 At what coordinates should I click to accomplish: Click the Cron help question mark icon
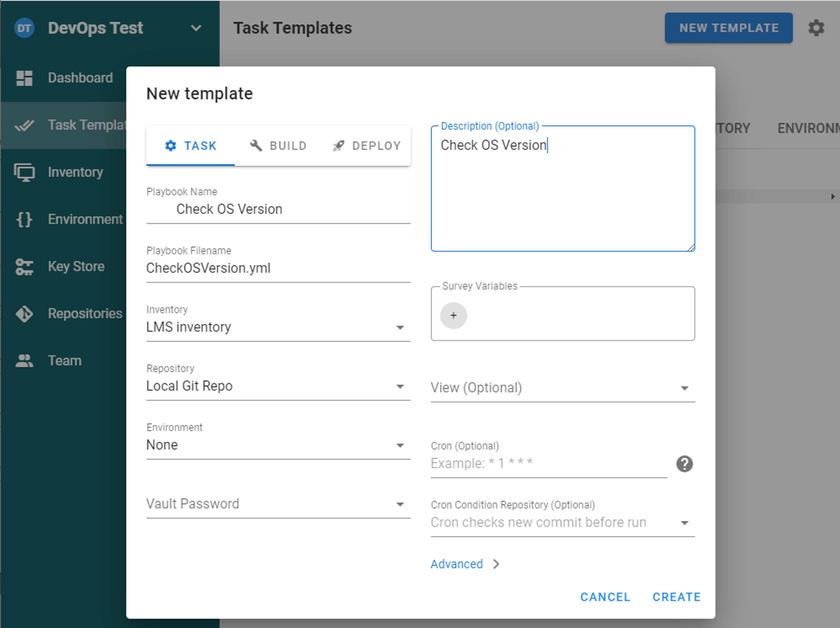pyautogui.click(x=684, y=464)
